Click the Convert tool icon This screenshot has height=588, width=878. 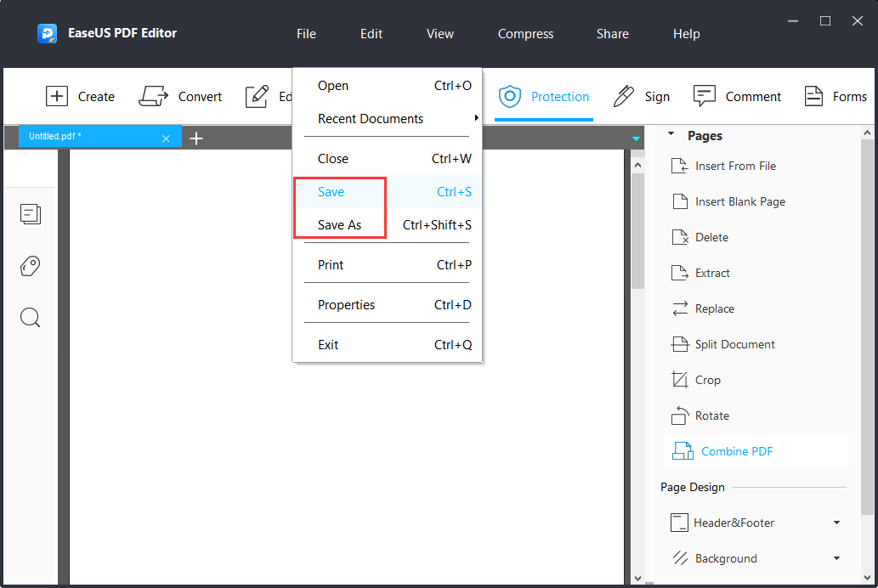click(154, 96)
